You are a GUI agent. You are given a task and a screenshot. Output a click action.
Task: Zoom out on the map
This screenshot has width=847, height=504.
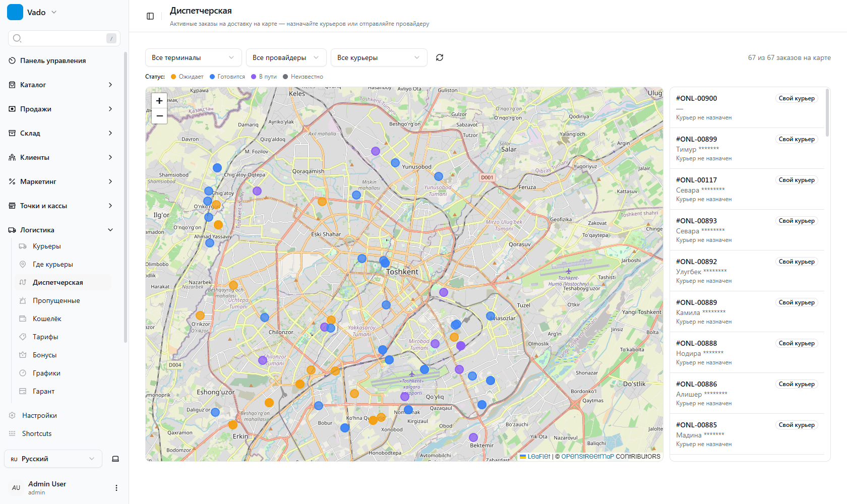159,116
